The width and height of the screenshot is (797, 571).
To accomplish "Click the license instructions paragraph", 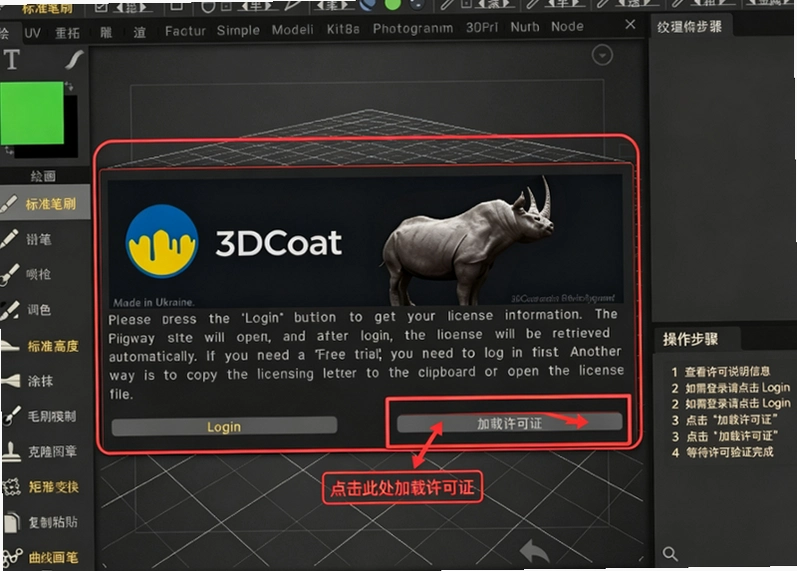I will pyautogui.click(x=365, y=354).
